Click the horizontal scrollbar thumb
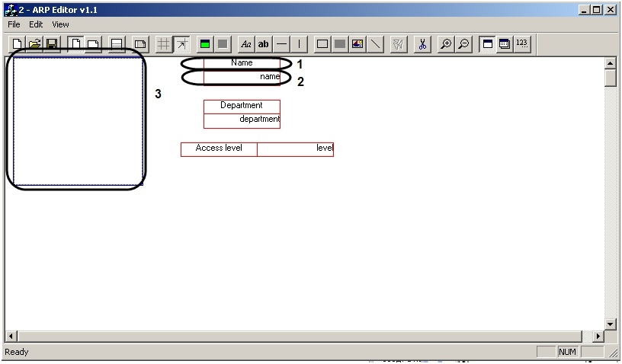This screenshot has height=364, width=622. [x=299, y=337]
